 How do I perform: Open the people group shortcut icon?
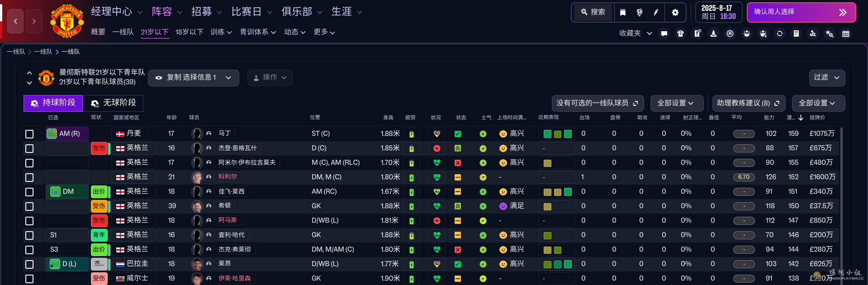pyautogui.click(x=747, y=33)
